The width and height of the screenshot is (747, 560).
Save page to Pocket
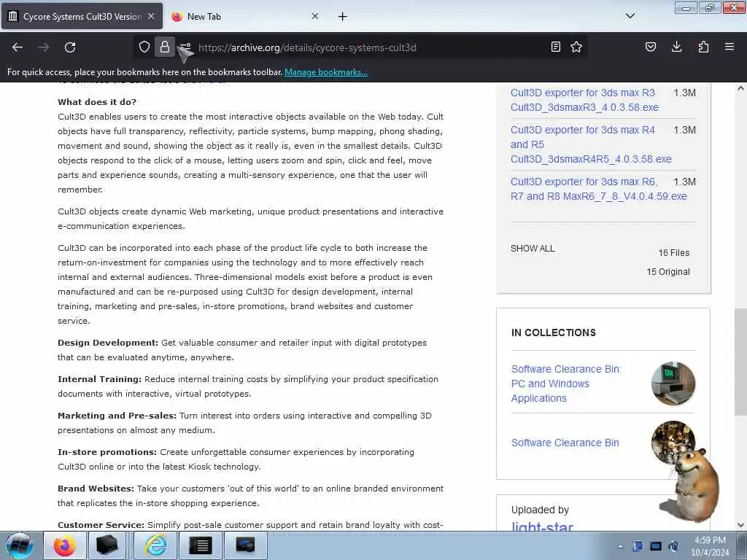[650, 47]
